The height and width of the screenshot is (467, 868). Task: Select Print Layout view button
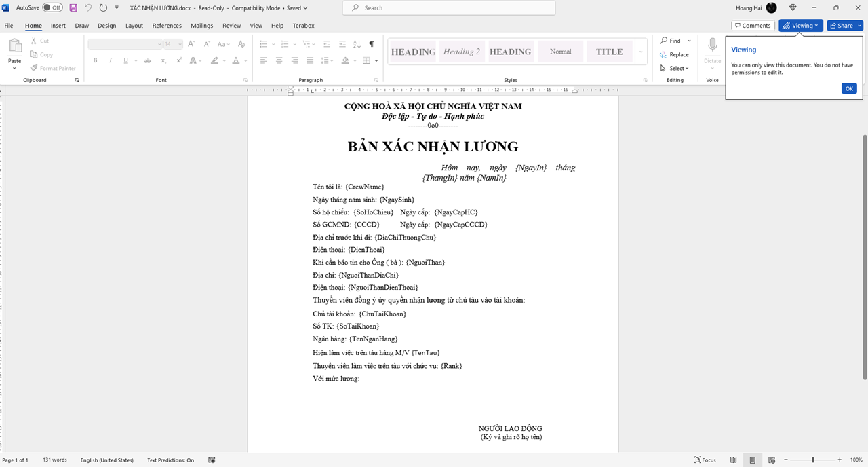[752, 460]
